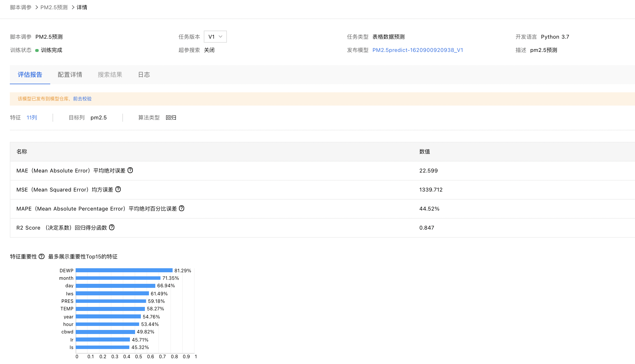Screen dimensions: 635x364
Task: Switch to the 搜索结果 tab
Action: (110, 75)
